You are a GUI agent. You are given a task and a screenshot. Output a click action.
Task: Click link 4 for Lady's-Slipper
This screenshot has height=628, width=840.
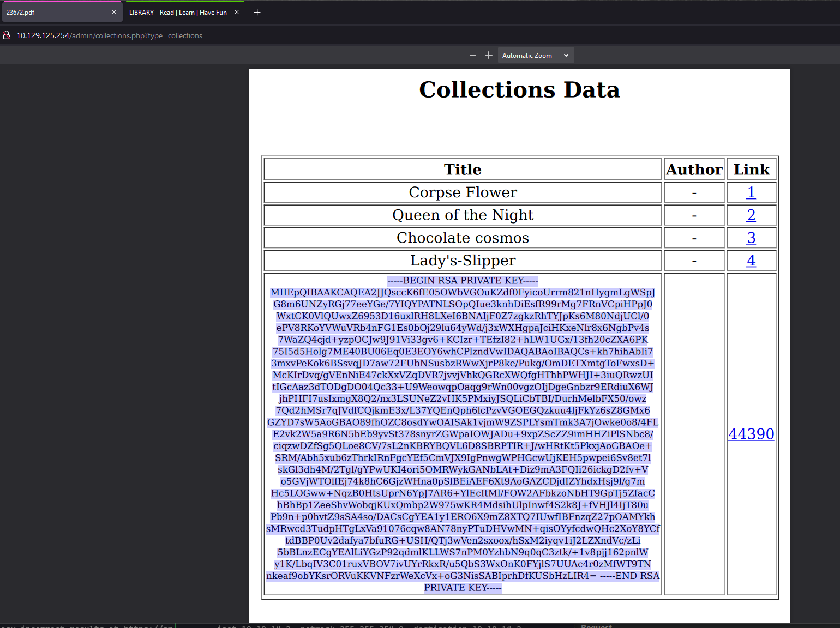click(x=751, y=261)
